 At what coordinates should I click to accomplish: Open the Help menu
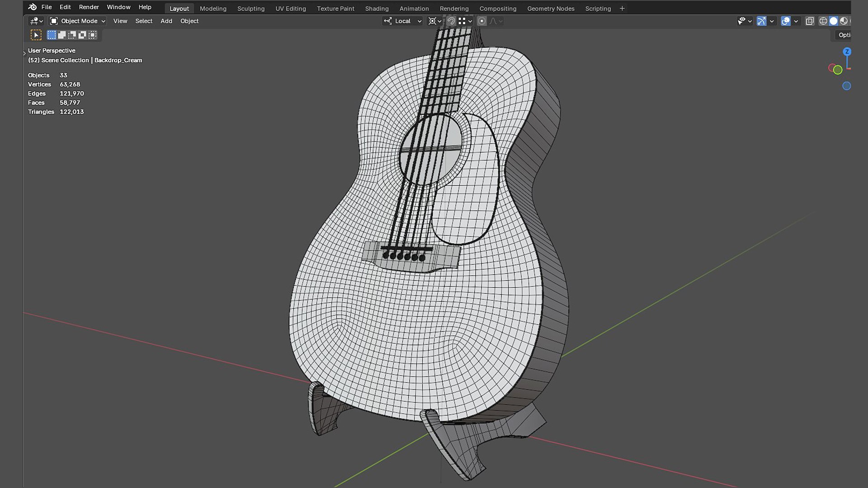click(x=145, y=7)
